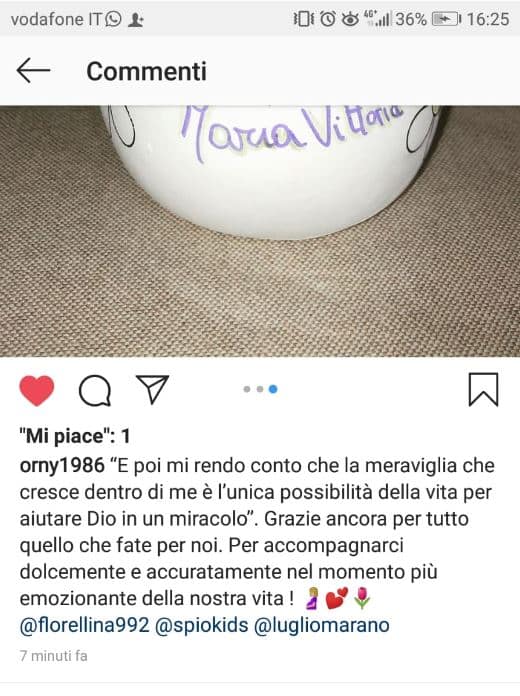The image size is (520, 696).
Task: Tap the alarm clock status icon
Action: [328, 19]
